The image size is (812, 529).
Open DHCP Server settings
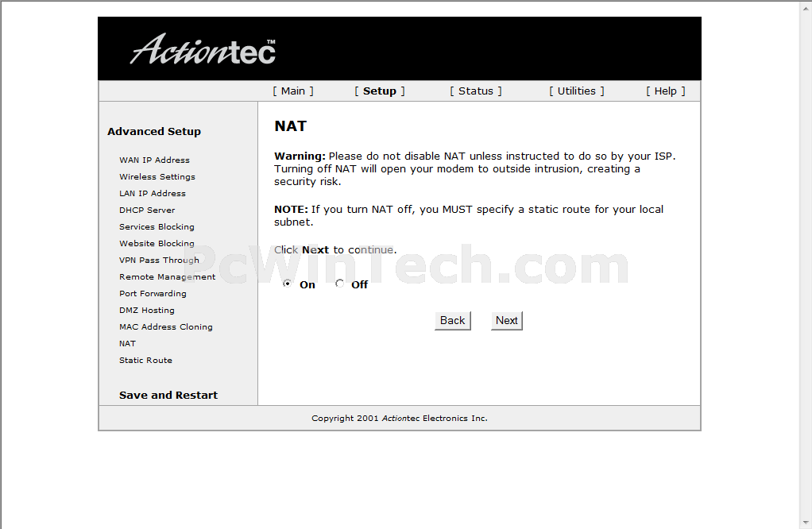click(x=147, y=210)
